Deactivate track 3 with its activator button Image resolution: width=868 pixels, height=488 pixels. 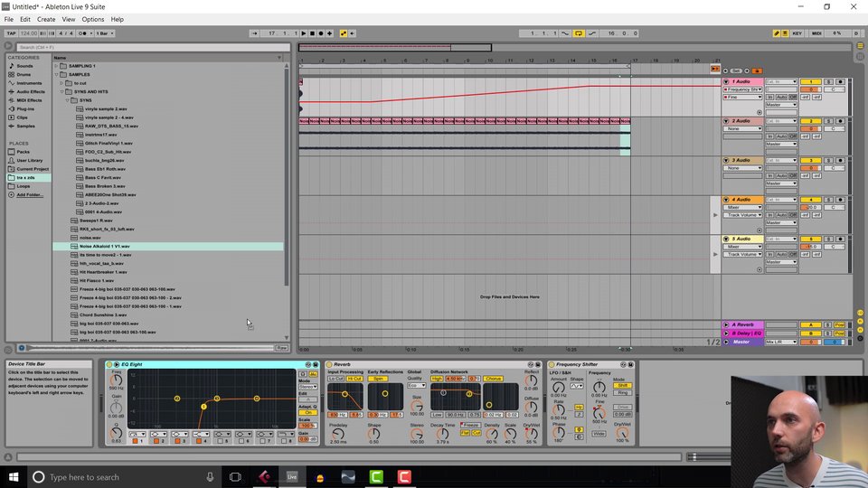click(811, 161)
